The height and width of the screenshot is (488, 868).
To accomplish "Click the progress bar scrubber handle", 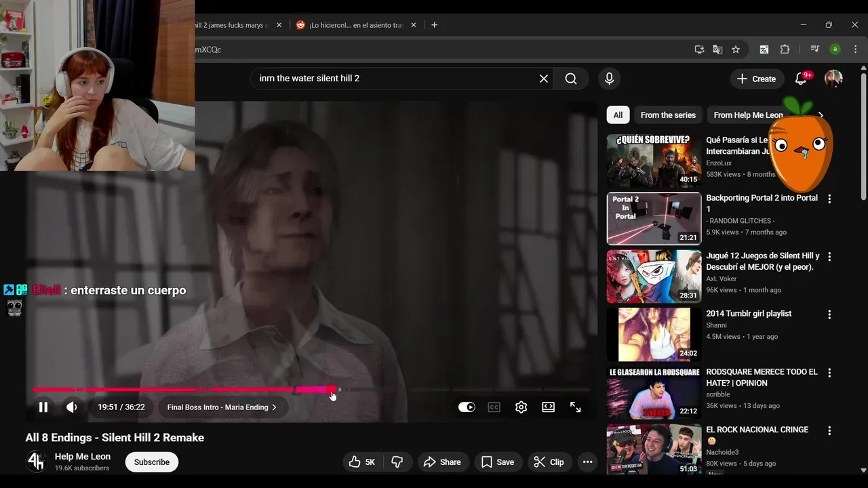I will pyautogui.click(x=331, y=389).
